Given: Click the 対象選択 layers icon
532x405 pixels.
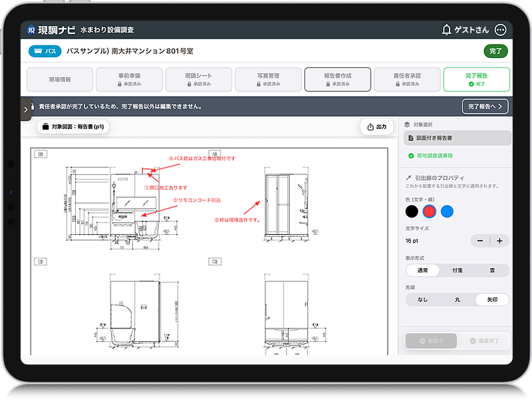Looking at the screenshot, I should tap(407, 124).
